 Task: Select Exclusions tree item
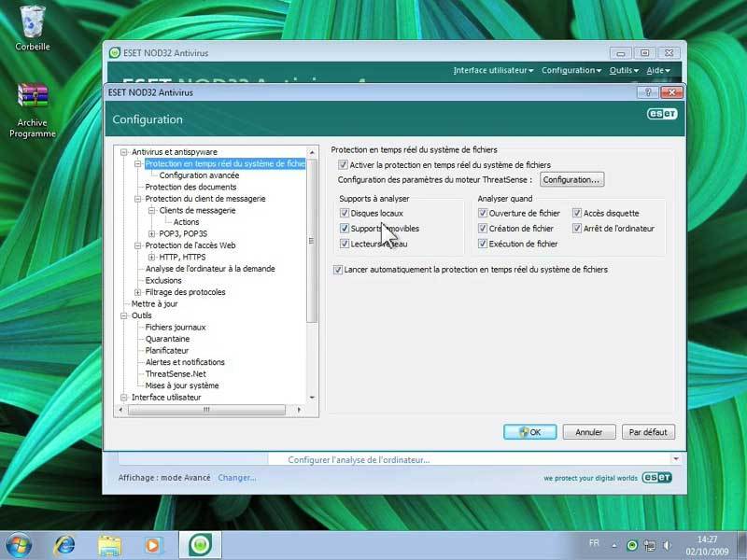tap(163, 281)
